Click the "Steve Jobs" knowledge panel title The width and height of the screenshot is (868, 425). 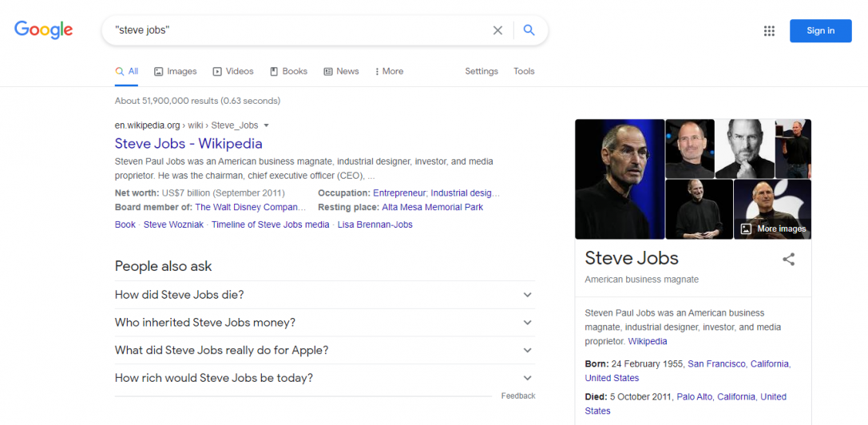click(632, 258)
